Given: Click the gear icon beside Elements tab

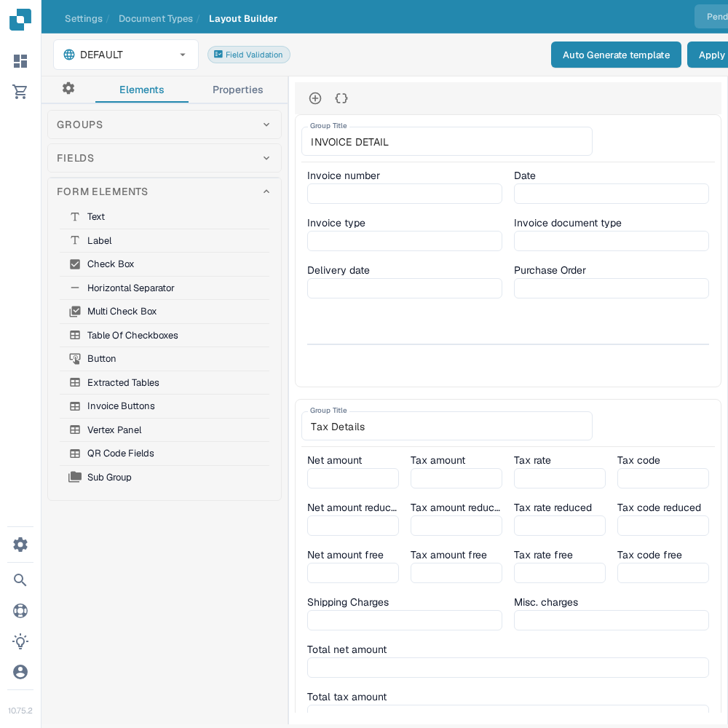Looking at the screenshot, I should coord(68,88).
